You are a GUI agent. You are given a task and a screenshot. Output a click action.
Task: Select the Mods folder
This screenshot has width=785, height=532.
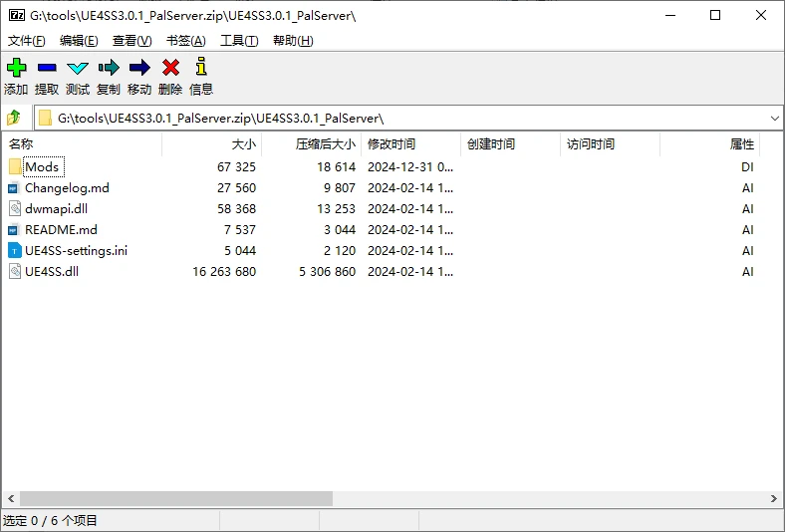tap(42, 166)
